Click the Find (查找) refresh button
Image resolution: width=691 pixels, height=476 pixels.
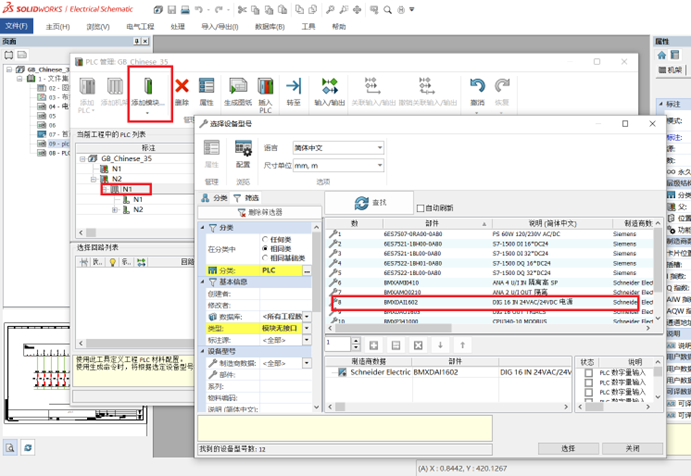click(x=370, y=203)
